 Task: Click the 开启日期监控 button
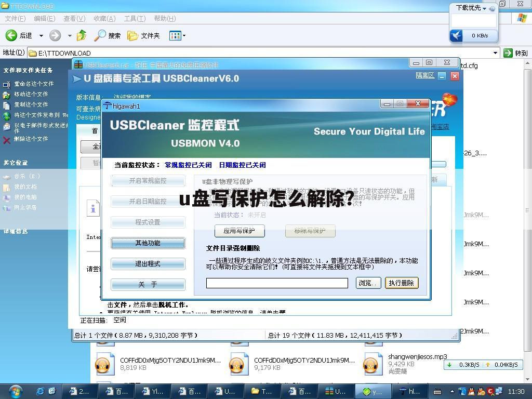[148, 202]
